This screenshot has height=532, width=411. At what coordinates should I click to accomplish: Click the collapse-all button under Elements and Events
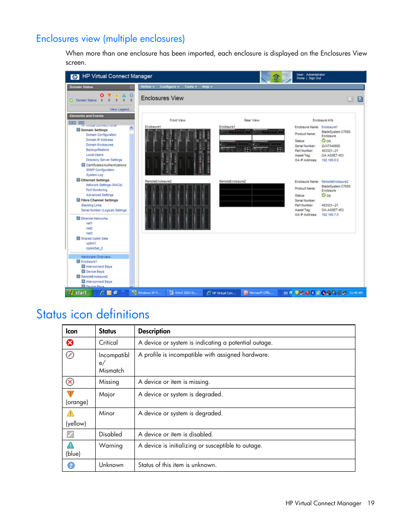click(81, 123)
